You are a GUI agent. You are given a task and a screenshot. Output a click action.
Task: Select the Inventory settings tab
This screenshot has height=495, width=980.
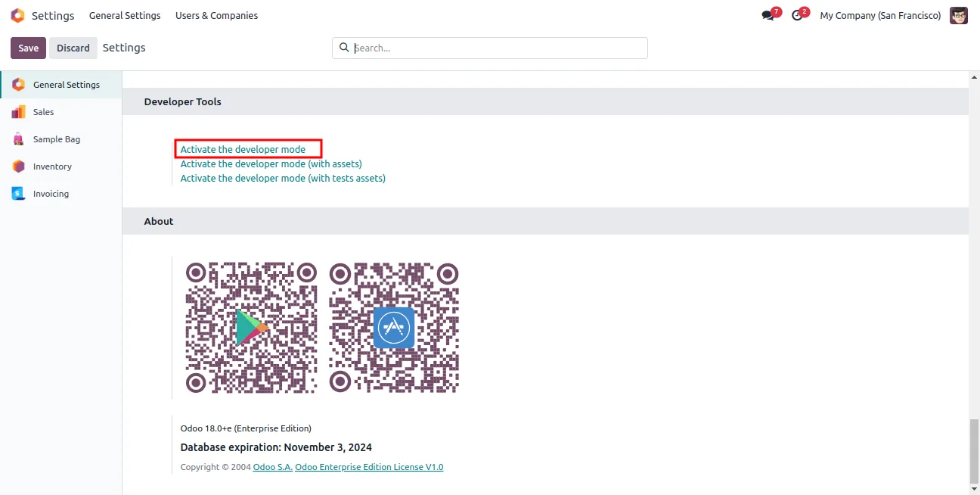coord(61,167)
